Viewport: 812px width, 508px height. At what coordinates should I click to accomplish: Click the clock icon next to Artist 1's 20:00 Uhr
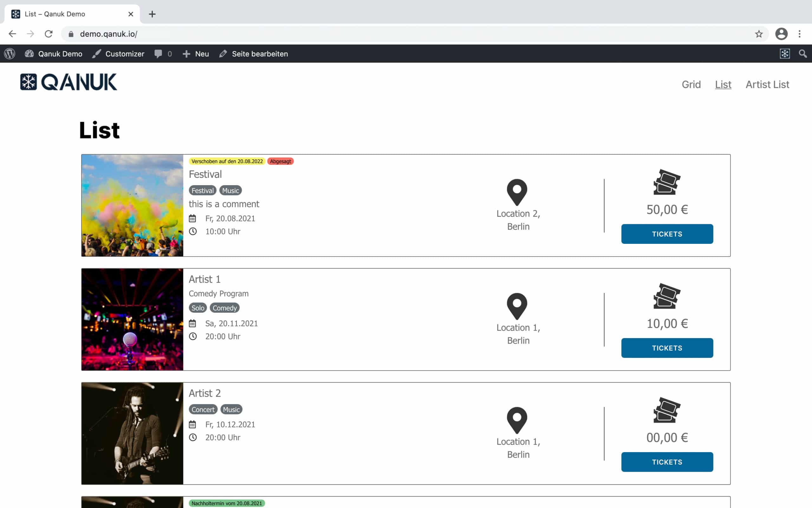[x=193, y=336]
